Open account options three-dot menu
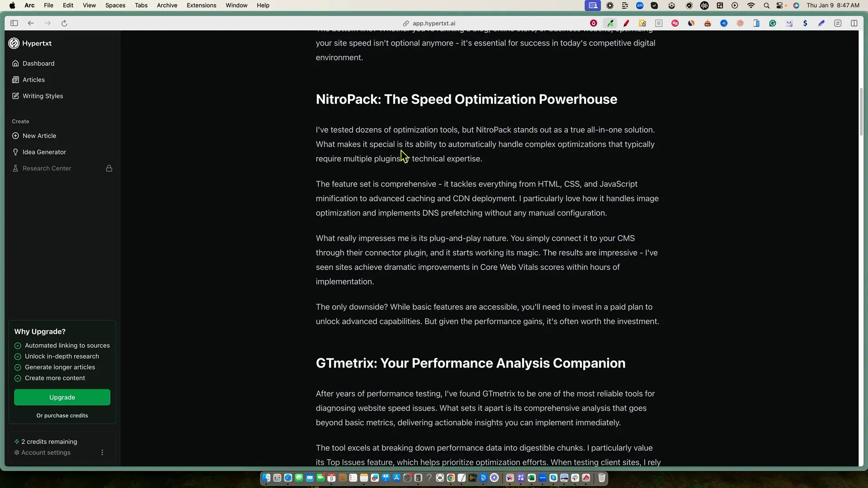Image resolution: width=868 pixels, height=488 pixels. pos(102,452)
